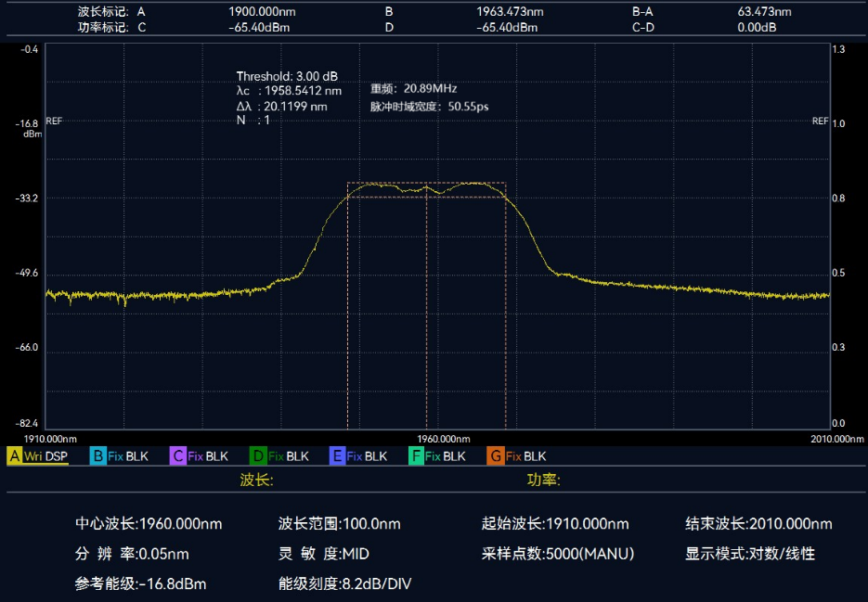Switch to the 波长 section tab

pyautogui.click(x=256, y=480)
